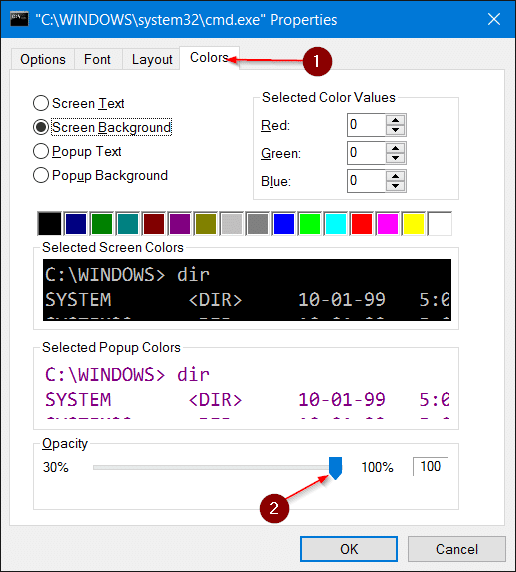Pick the yellow color swatch
The image size is (516, 572).
(413, 224)
